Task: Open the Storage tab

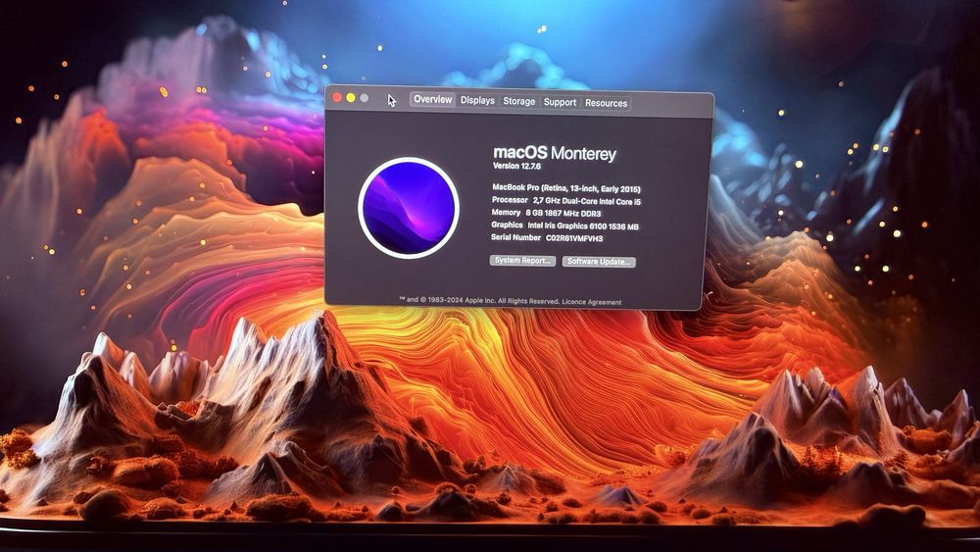Action: [519, 101]
